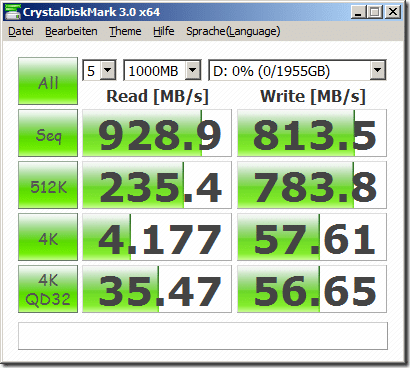Image resolution: width=410 pixels, height=368 pixels.
Task: Minimize the CrystalDiskMark window
Action: click(359, 13)
